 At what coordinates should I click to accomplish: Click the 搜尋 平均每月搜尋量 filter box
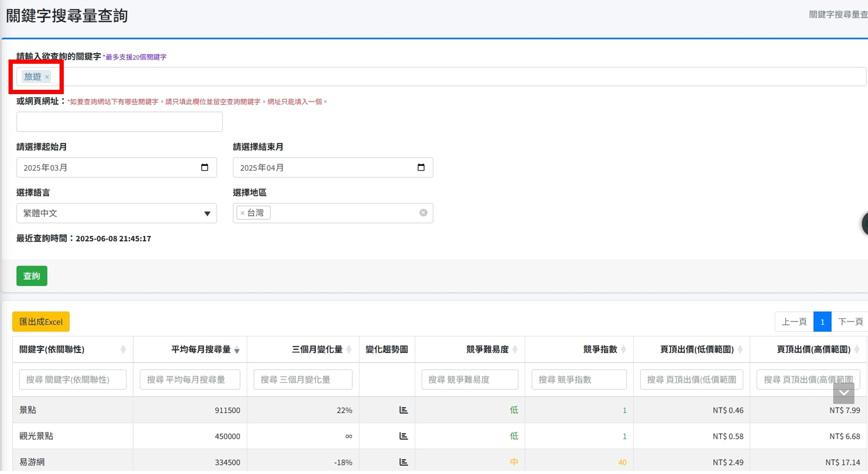pos(190,379)
